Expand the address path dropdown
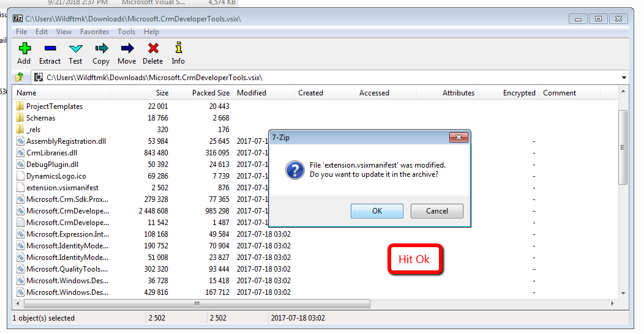The height and width of the screenshot is (334, 644). [x=624, y=78]
